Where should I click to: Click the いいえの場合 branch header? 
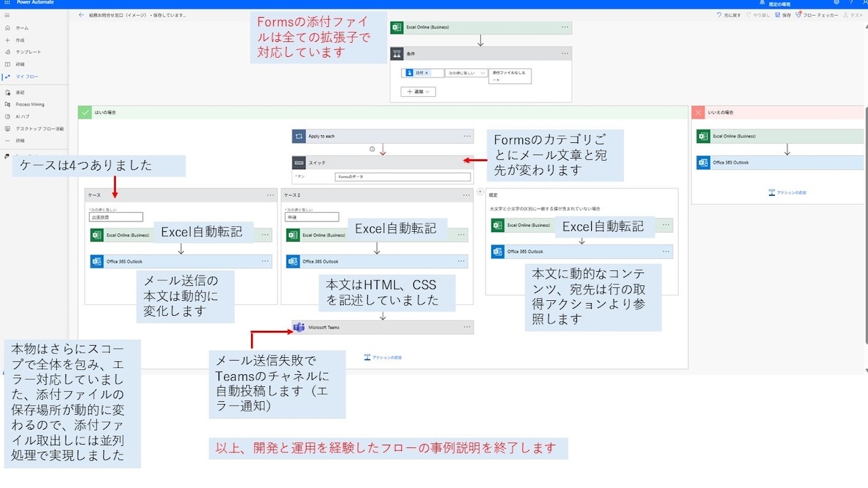(778, 112)
